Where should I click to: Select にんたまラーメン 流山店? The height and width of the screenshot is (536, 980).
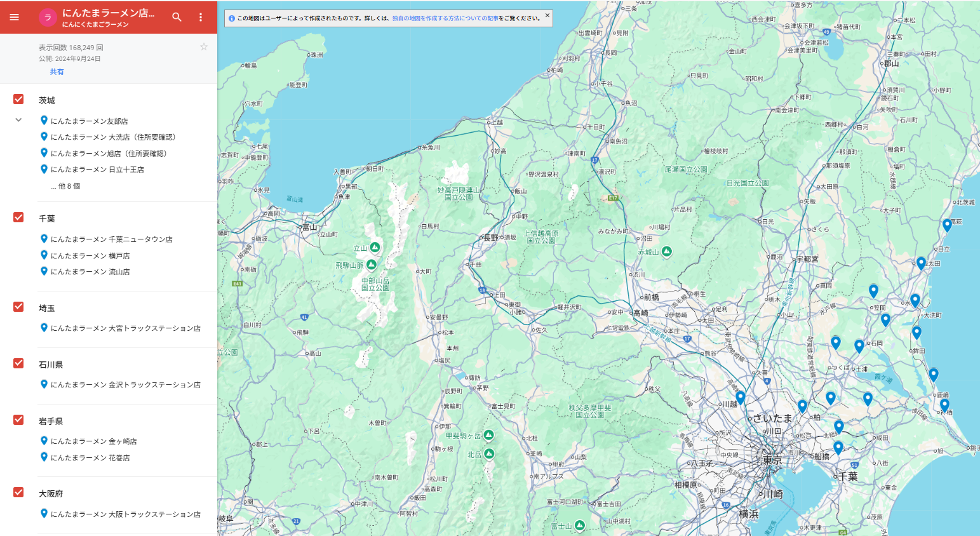click(x=90, y=272)
